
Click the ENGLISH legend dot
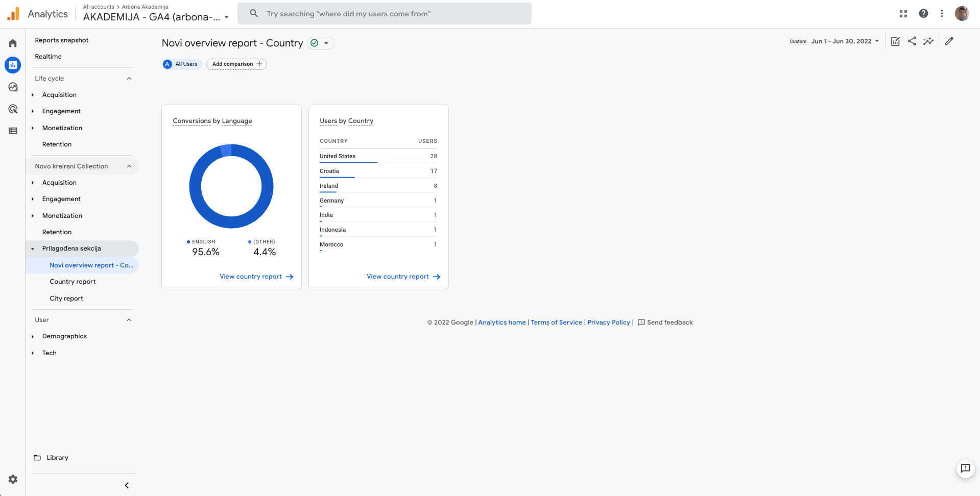(188, 242)
